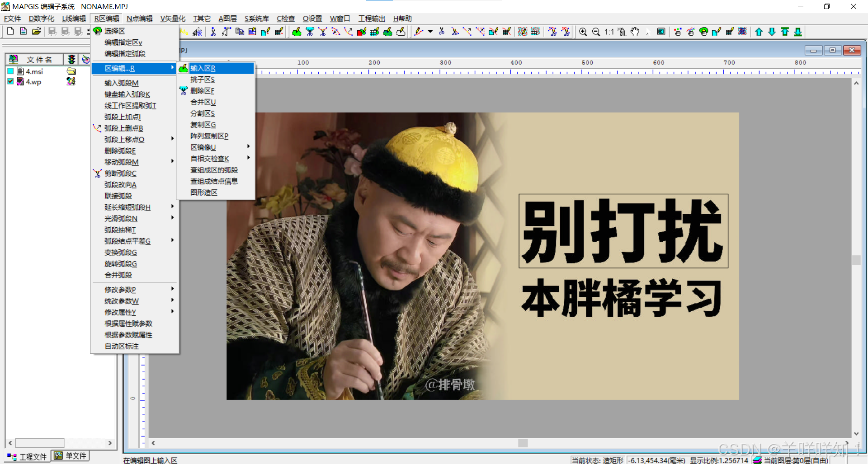Click the move-to-bottom green arrow icon

[x=798, y=32]
